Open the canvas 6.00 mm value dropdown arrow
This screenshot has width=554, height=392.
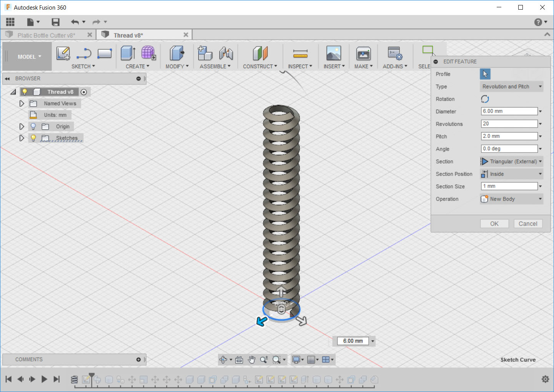373,341
